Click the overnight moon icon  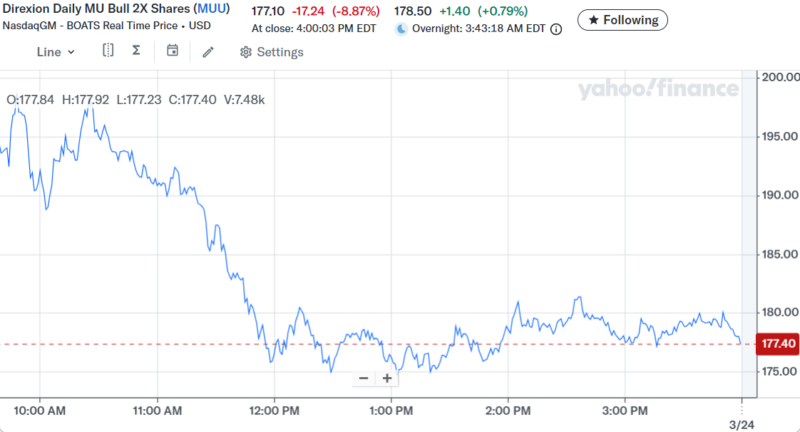click(402, 29)
